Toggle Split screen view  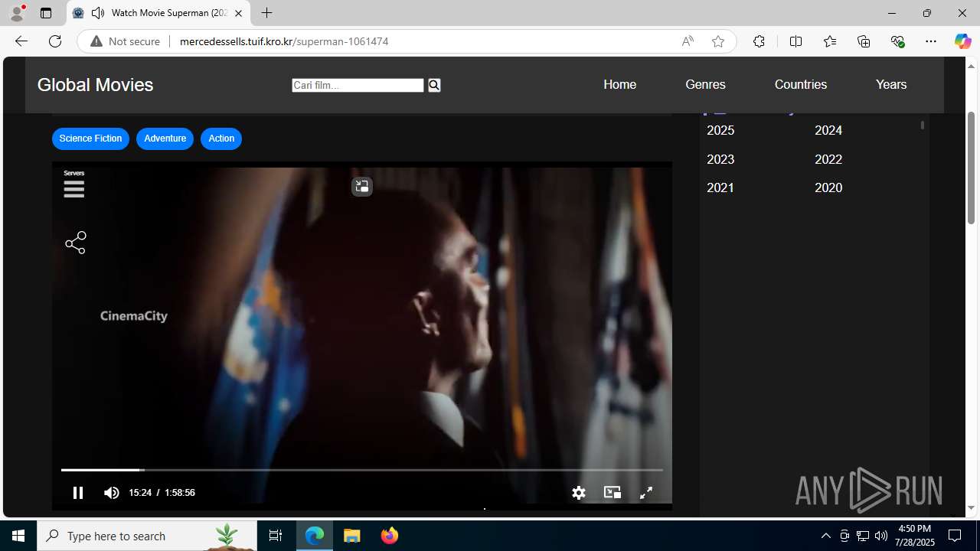[795, 41]
